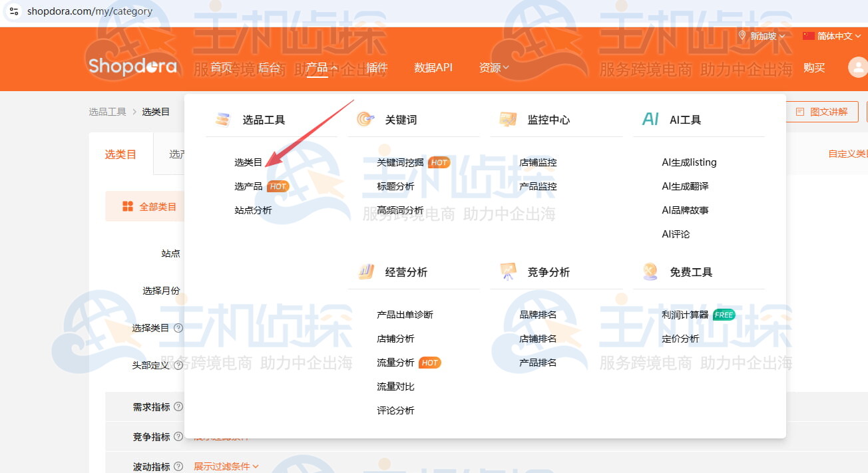
Task: Click the 竞争分析 section icon
Action: pos(508,271)
